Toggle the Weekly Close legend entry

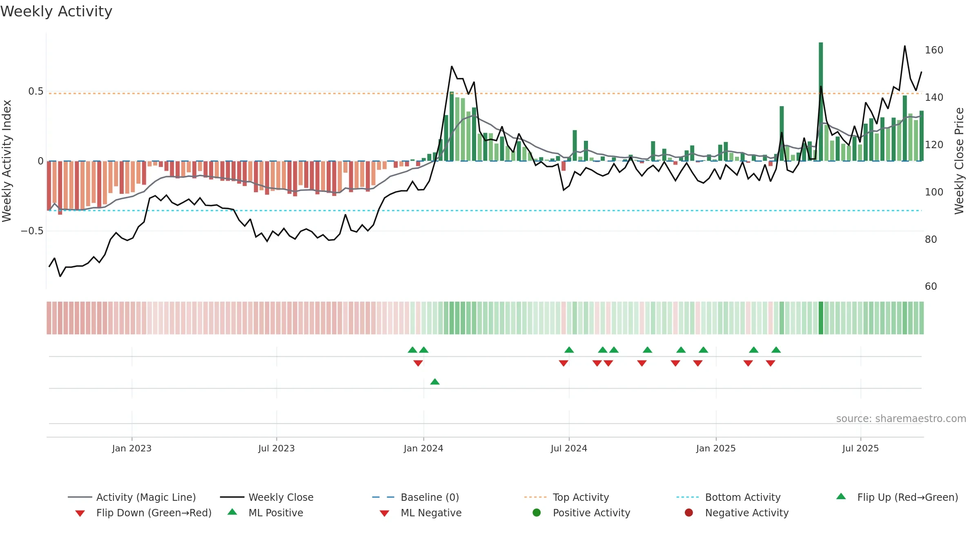[267, 497]
